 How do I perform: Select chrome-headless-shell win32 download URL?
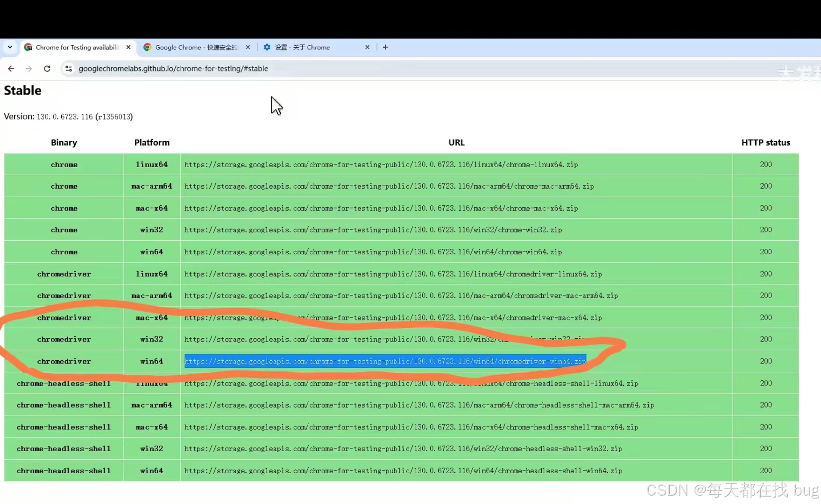[x=403, y=448]
